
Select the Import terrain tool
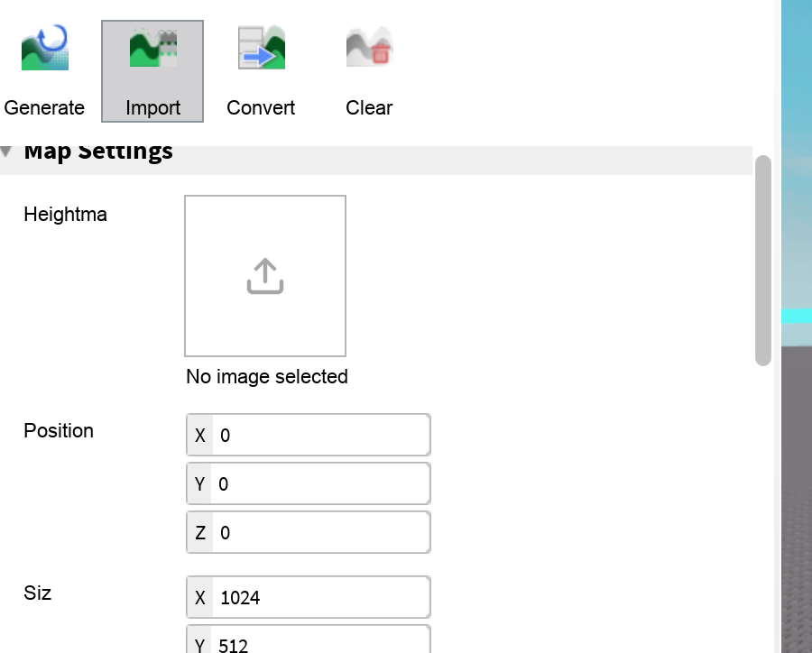point(152,70)
